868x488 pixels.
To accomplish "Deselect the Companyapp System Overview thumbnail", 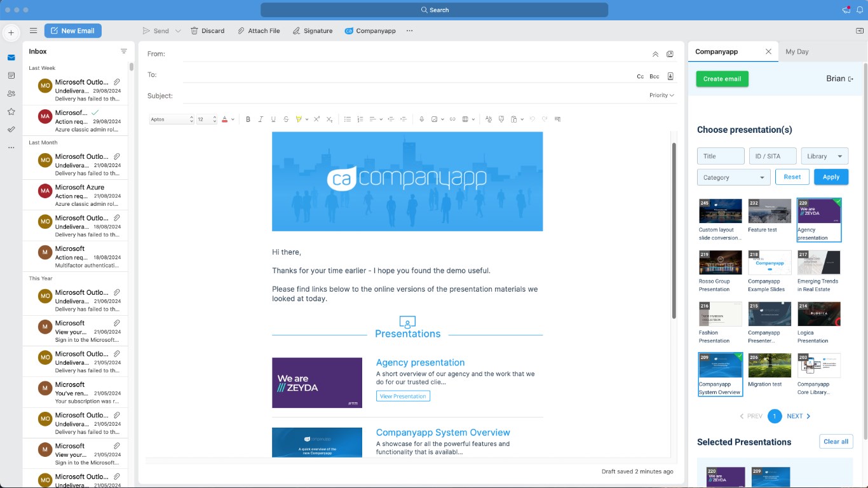I will [x=720, y=374].
